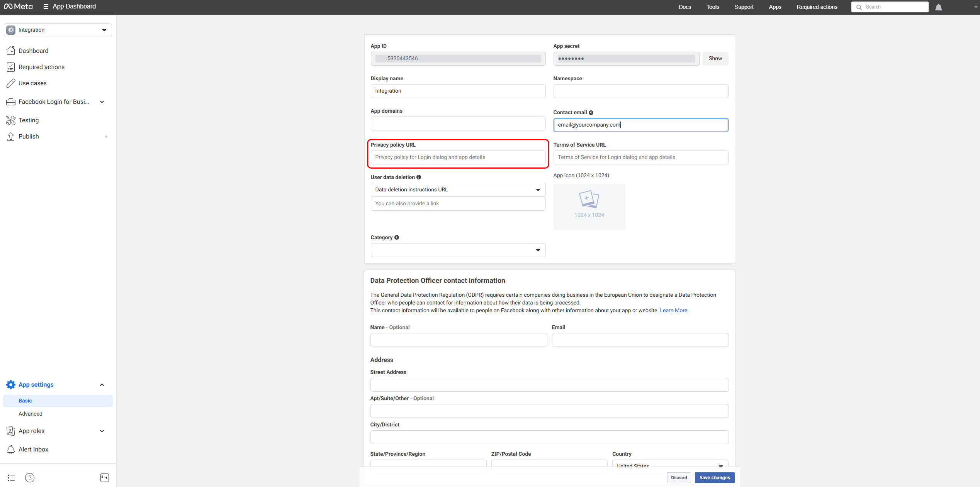Open the help question mark icon
The height and width of the screenshot is (487, 980).
30,478
